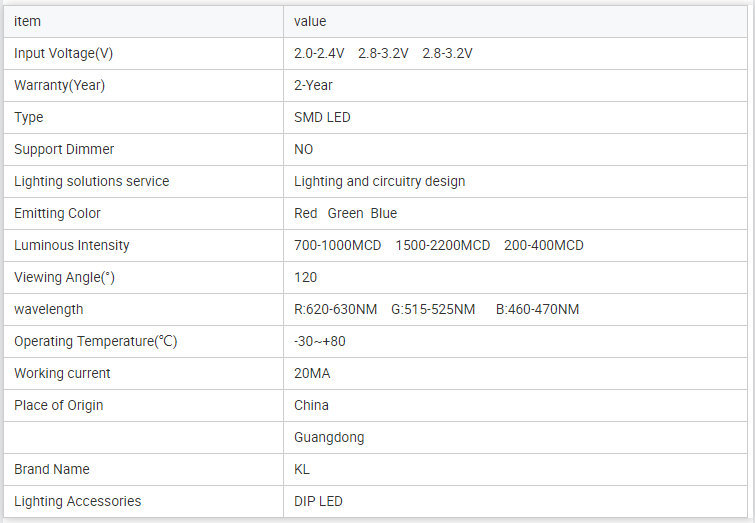This screenshot has width=755, height=523.
Task: Select the Warranty(Year) row label
Action: click(x=59, y=85)
